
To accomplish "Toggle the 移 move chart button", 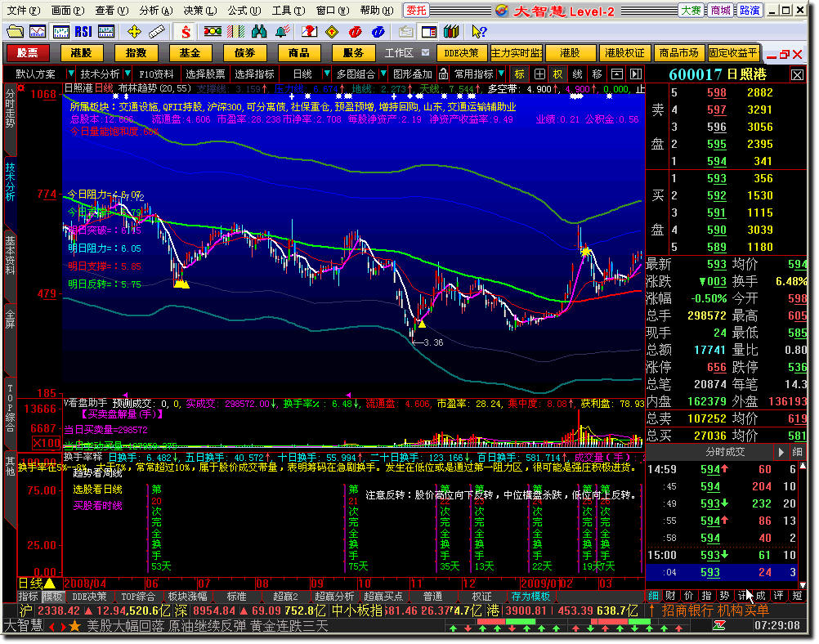I will pos(597,74).
